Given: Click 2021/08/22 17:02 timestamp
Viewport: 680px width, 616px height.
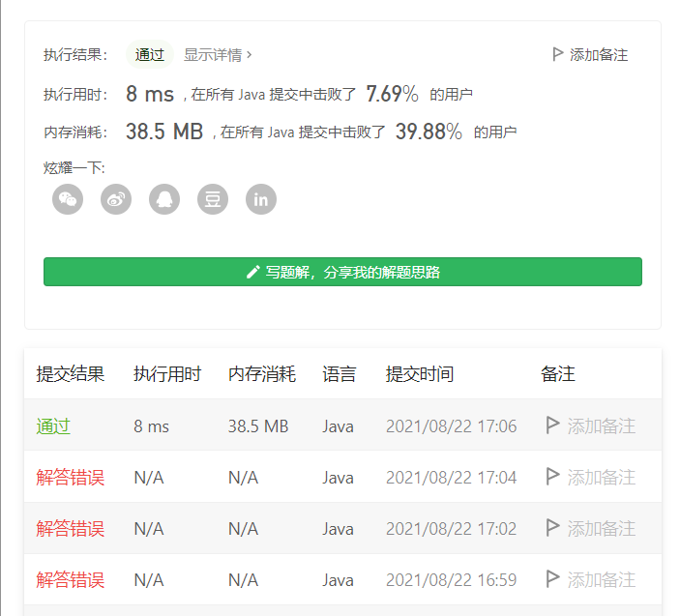Looking at the screenshot, I should point(452,529).
